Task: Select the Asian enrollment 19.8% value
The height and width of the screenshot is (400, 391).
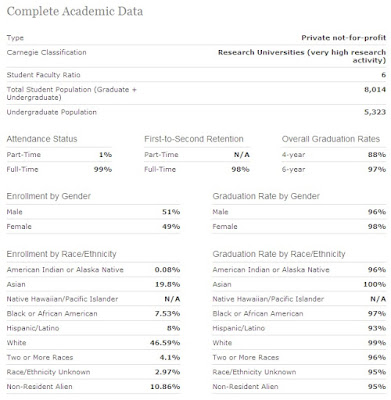Action: tap(167, 284)
